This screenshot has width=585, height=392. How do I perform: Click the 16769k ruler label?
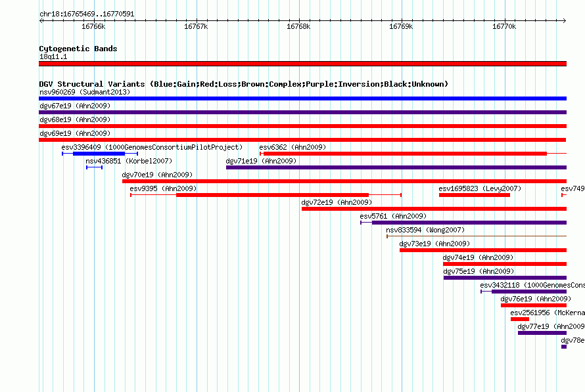(401, 26)
